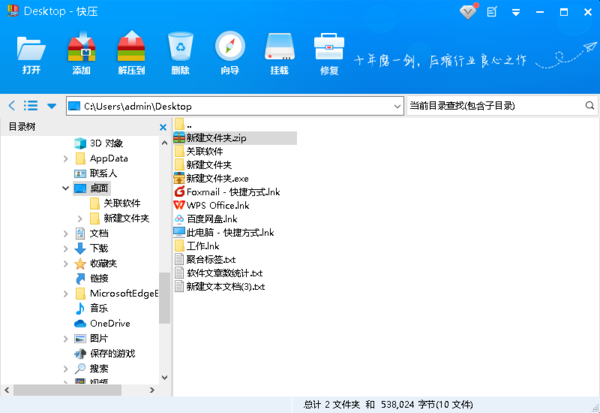Select 保存的游戏 in directory tree
The image size is (600, 413).
(x=113, y=353)
